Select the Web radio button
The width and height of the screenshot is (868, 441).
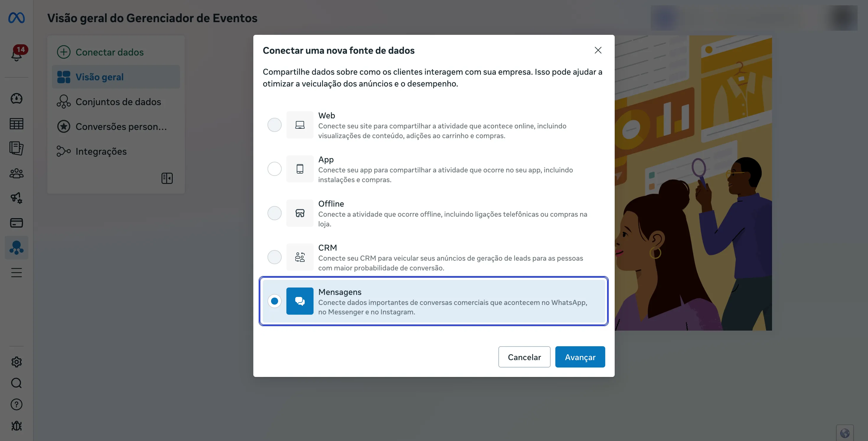(275, 125)
